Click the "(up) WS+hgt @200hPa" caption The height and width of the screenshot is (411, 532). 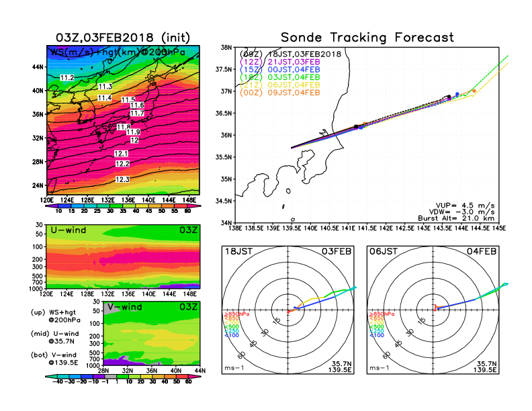click(55, 316)
